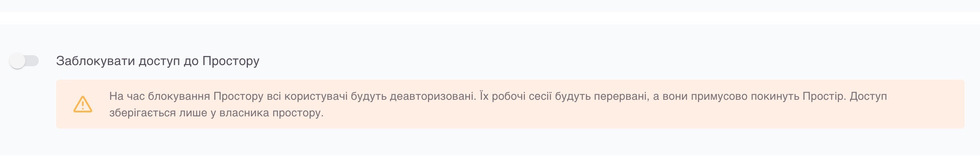Click the white knob of the toggle switch
Viewport: 980px width, 168px height.
[17, 61]
